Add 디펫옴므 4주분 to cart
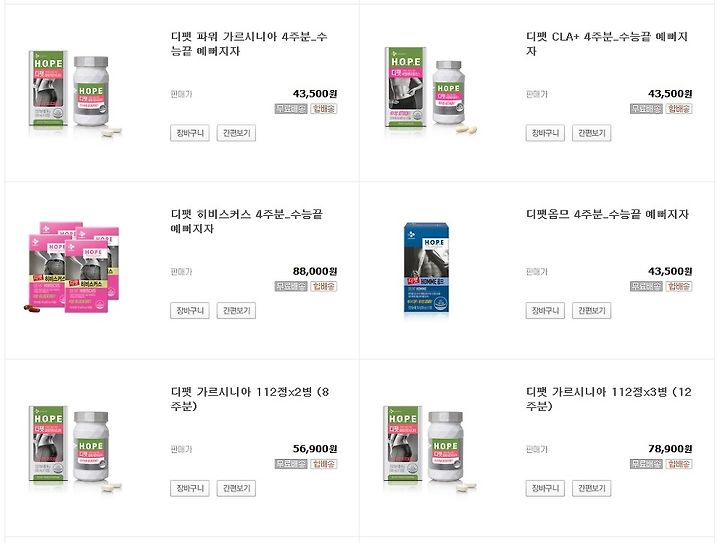The image size is (720, 543). (x=545, y=311)
